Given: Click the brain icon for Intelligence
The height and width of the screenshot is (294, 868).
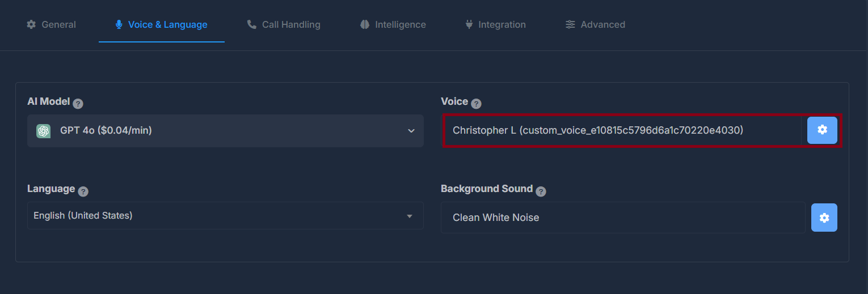Looking at the screenshot, I should coord(365,24).
